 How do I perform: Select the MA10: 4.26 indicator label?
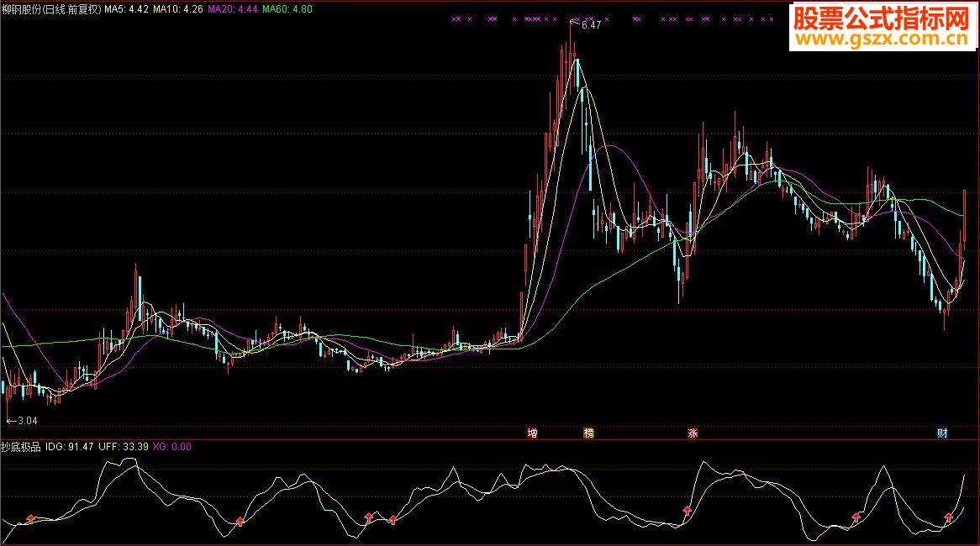[x=178, y=9]
